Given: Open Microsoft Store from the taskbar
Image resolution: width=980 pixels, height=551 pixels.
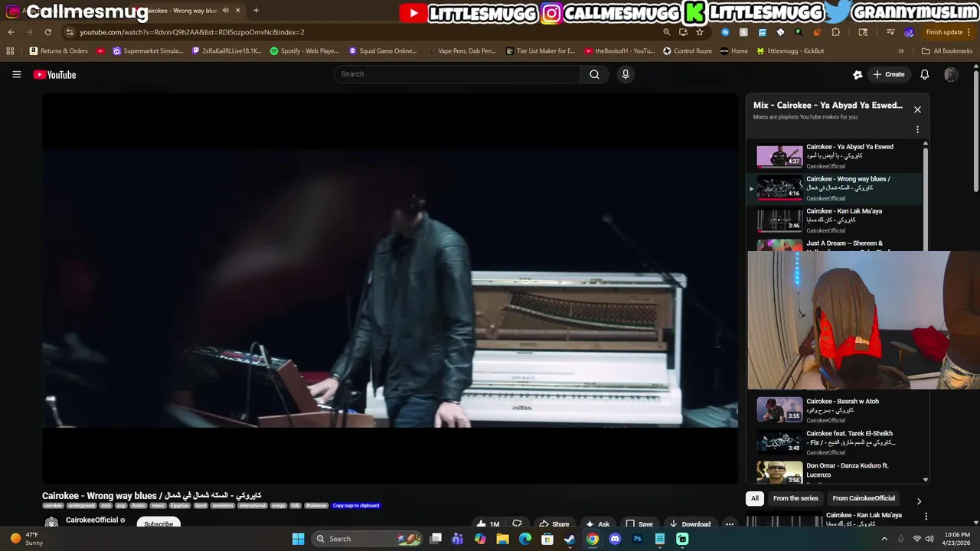Looking at the screenshot, I should pyautogui.click(x=547, y=539).
